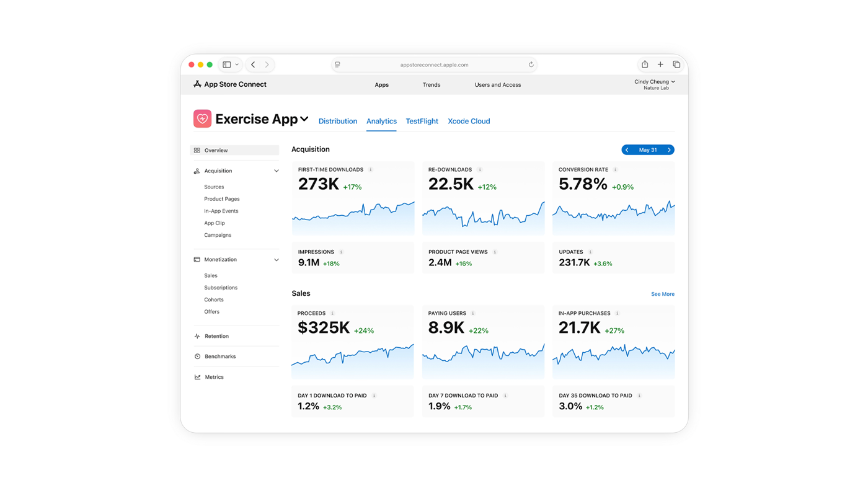868x488 pixels.
Task: Open a new tab with the plus icon
Action: tap(660, 64)
